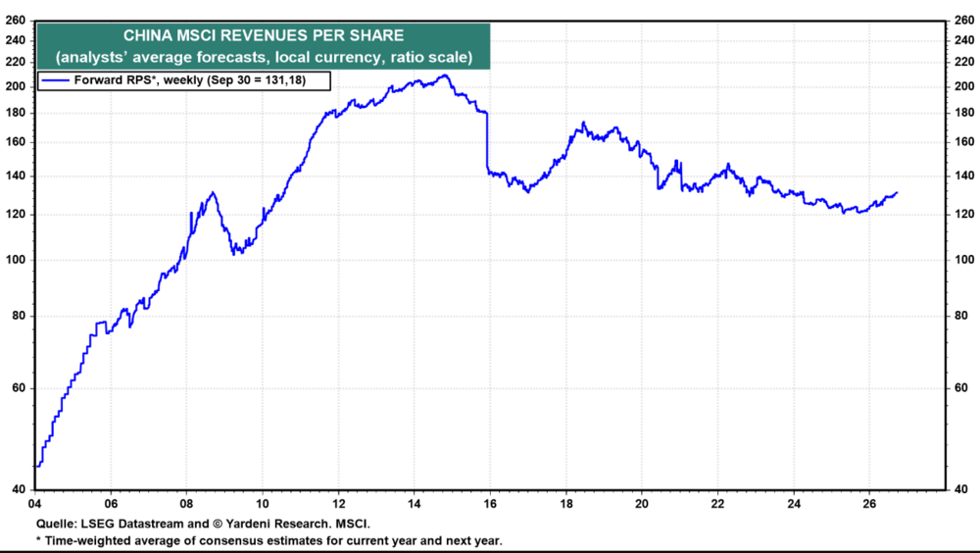The height and width of the screenshot is (553, 980).
Task: Click the x-axis label 20
Action: click(642, 504)
